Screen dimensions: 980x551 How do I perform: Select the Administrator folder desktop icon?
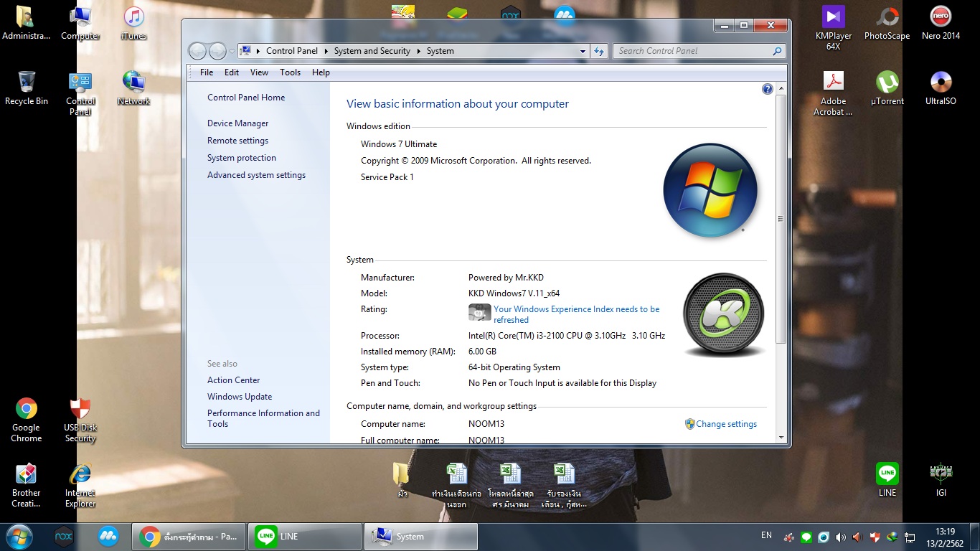(27, 23)
